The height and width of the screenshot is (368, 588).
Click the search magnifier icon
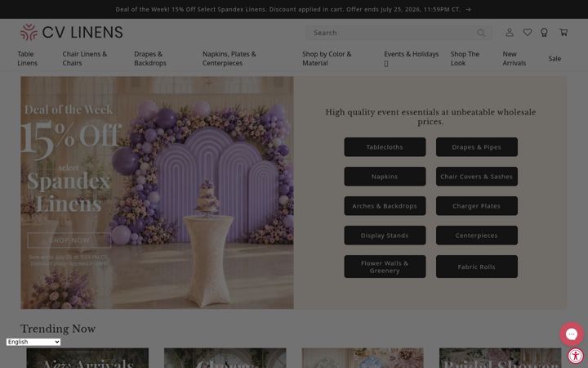[481, 33]
